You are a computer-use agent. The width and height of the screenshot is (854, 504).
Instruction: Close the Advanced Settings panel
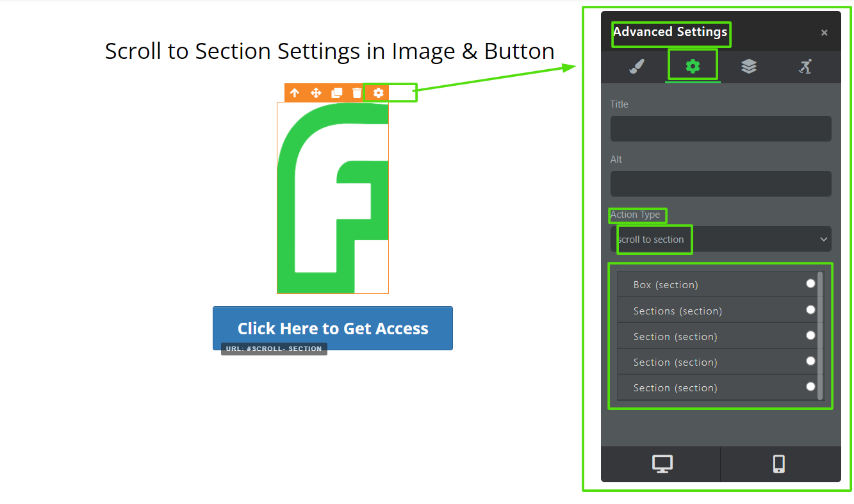825,33
